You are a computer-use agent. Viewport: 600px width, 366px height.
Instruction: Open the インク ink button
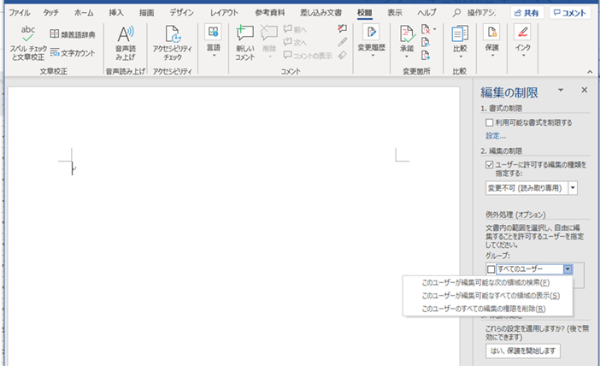pos(523,41)
